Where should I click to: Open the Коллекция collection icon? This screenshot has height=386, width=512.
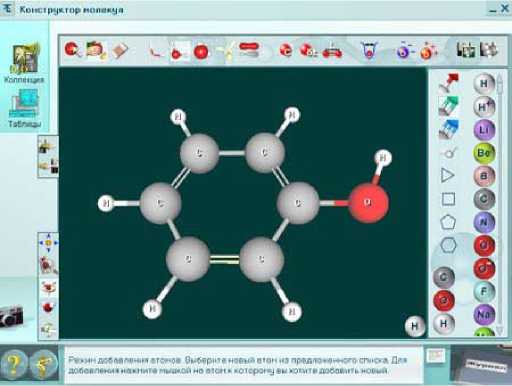25,63
